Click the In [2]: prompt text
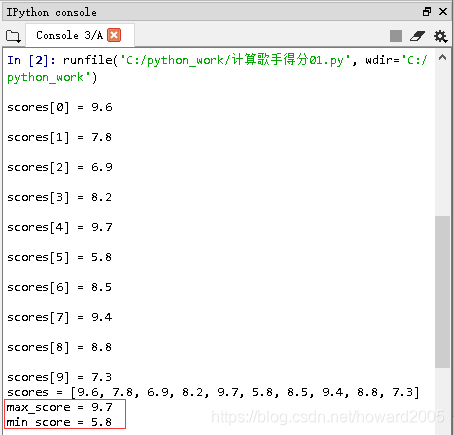The width and height of the screenshot is (454, 435). point(31,60)
